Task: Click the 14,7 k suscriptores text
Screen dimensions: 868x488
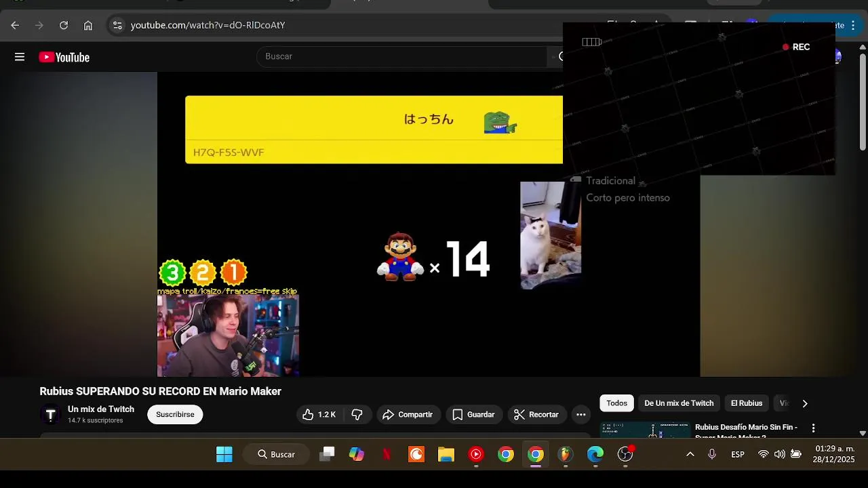Action: pos(95,420)
